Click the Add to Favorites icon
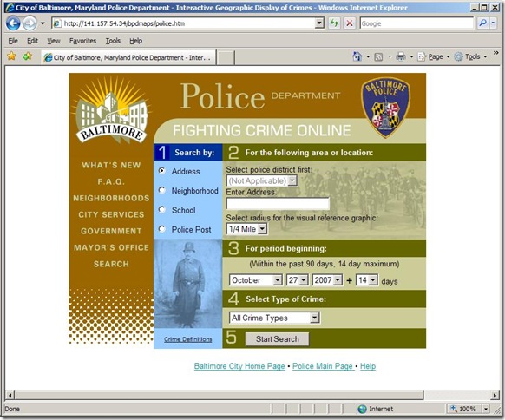The width and height of the screenshot is (505, 420). point(28,56)
